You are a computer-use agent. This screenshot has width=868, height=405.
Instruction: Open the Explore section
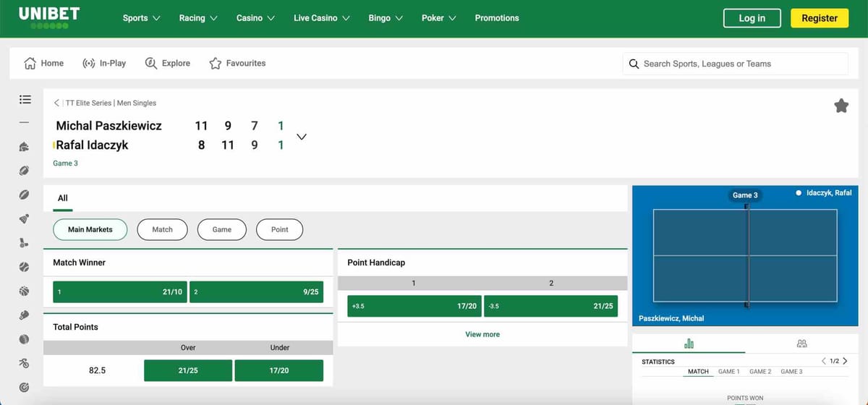point(168,63)
